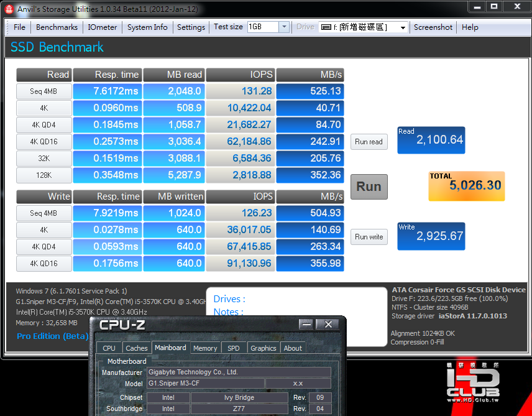Image resolution: width=532 pixels, height=416 pixels.
Task: Open the IOmeter menu
Action: 102,27
